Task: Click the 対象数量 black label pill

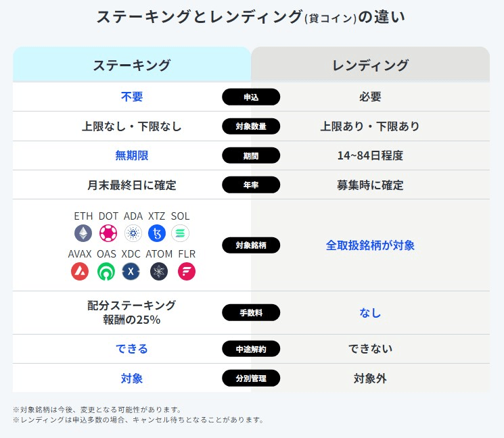Action: pyautogui.click(x=251, y=126)
